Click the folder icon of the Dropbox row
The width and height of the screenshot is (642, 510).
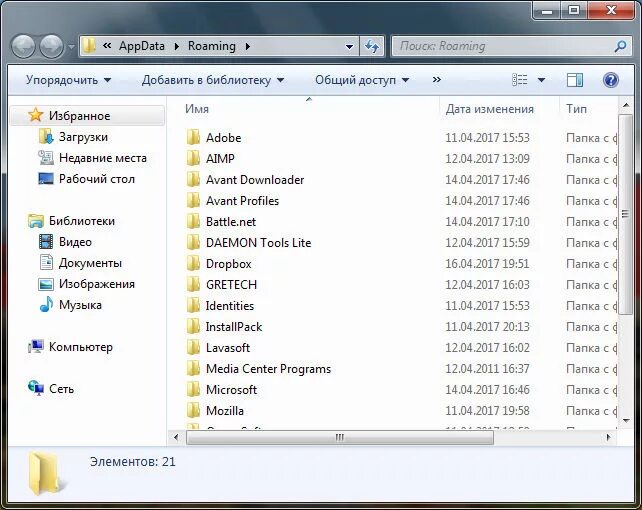193,263
